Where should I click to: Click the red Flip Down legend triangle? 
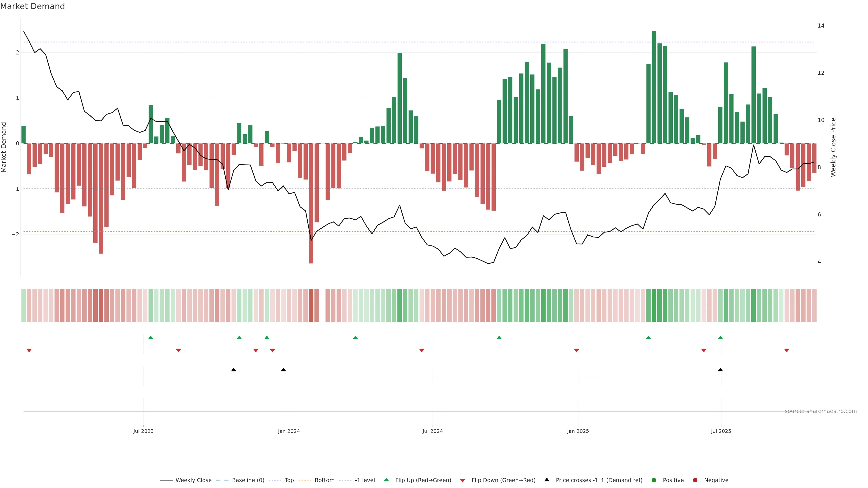[x=462, y=480]
